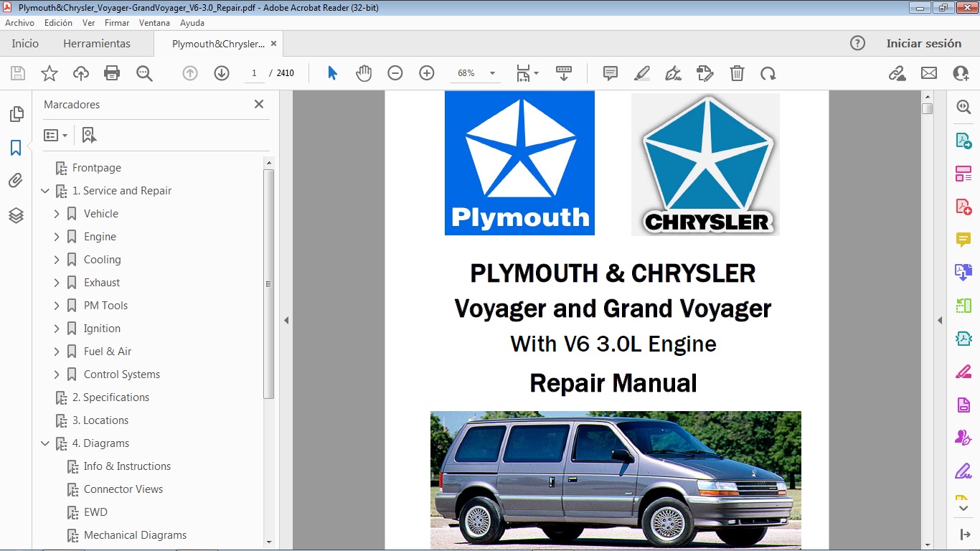The height and width of the screenshot is (551, 980).
Task: Open the Edición menu
Action: pyautogui.click(x=57, y=22)
